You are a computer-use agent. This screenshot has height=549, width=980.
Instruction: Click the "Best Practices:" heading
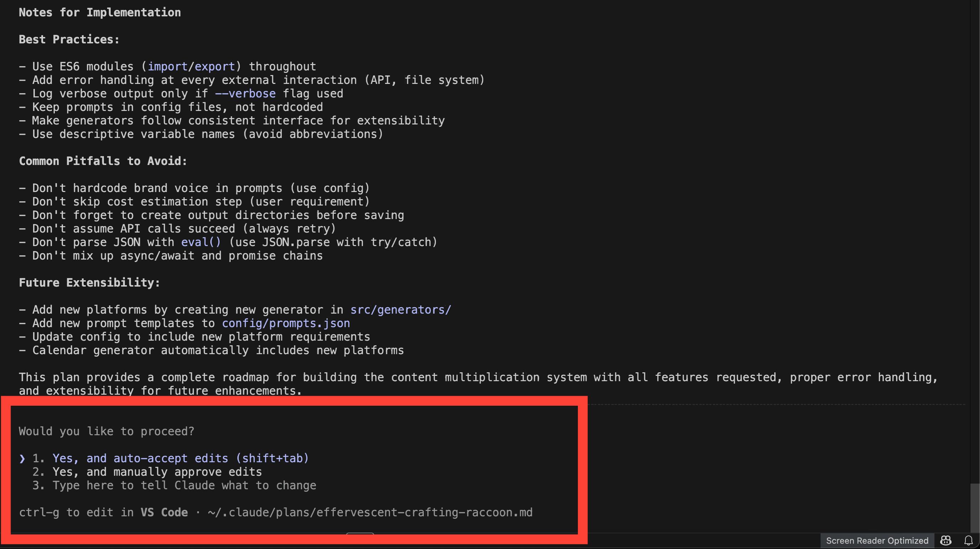(x=69, y=39)
